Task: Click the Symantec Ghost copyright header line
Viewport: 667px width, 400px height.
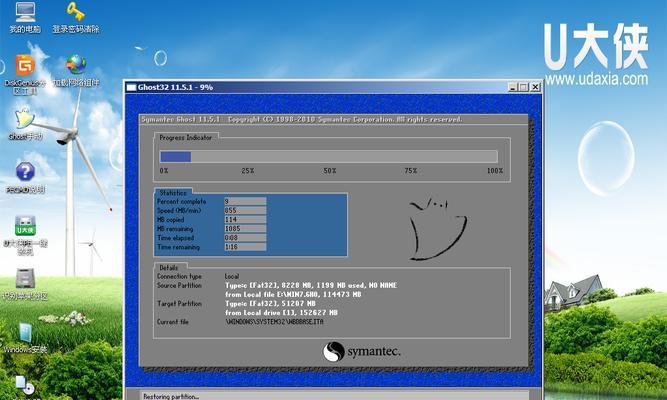Action: coord(302,120)
